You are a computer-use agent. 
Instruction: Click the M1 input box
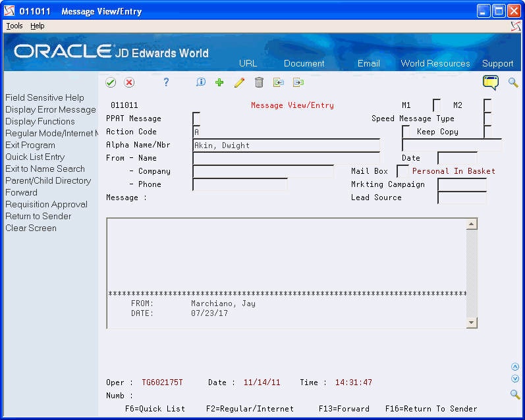coord(437,105)
